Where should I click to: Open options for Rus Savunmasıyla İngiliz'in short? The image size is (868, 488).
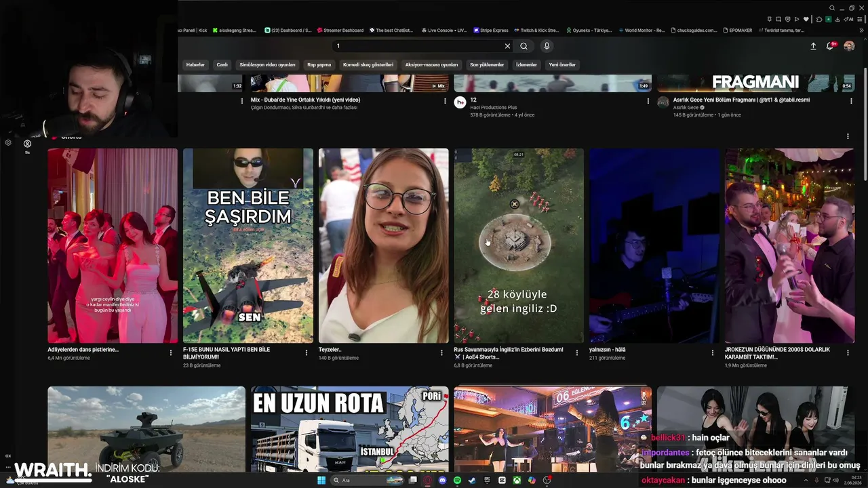pos(577,352)
